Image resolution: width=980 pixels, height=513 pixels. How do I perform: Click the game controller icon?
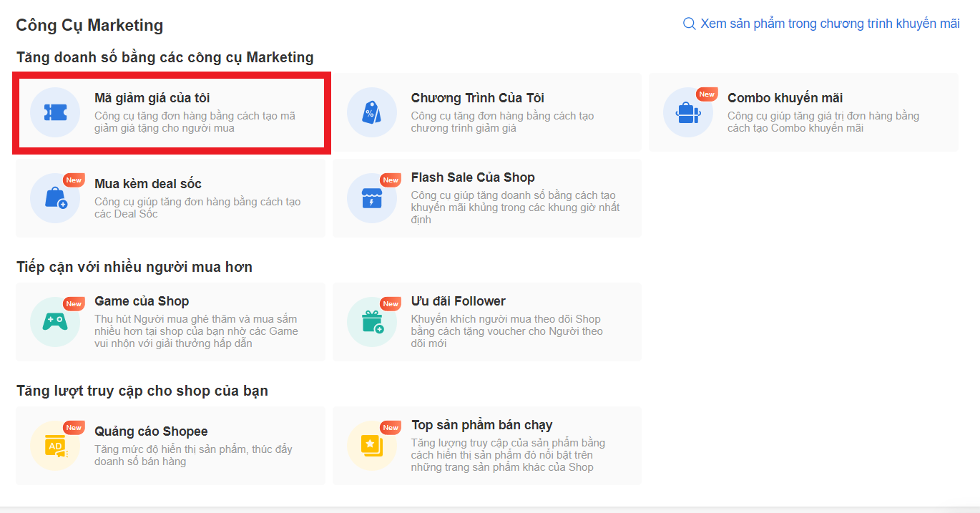55,322
